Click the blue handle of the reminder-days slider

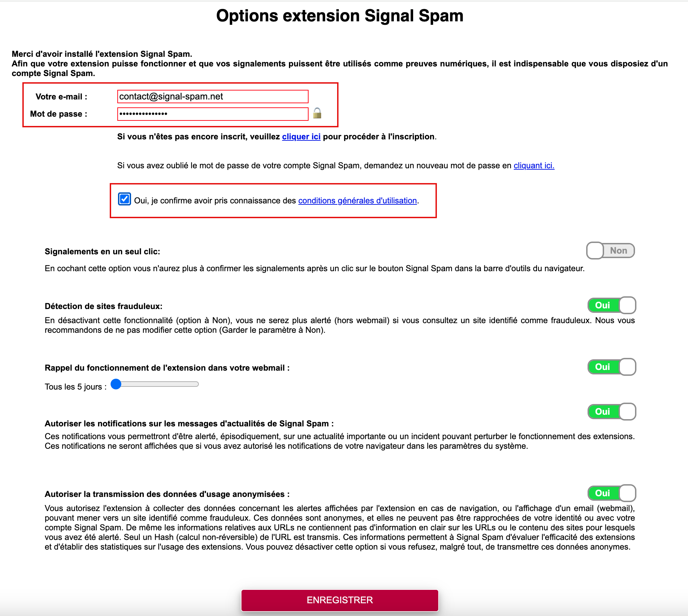click(116, 384)
